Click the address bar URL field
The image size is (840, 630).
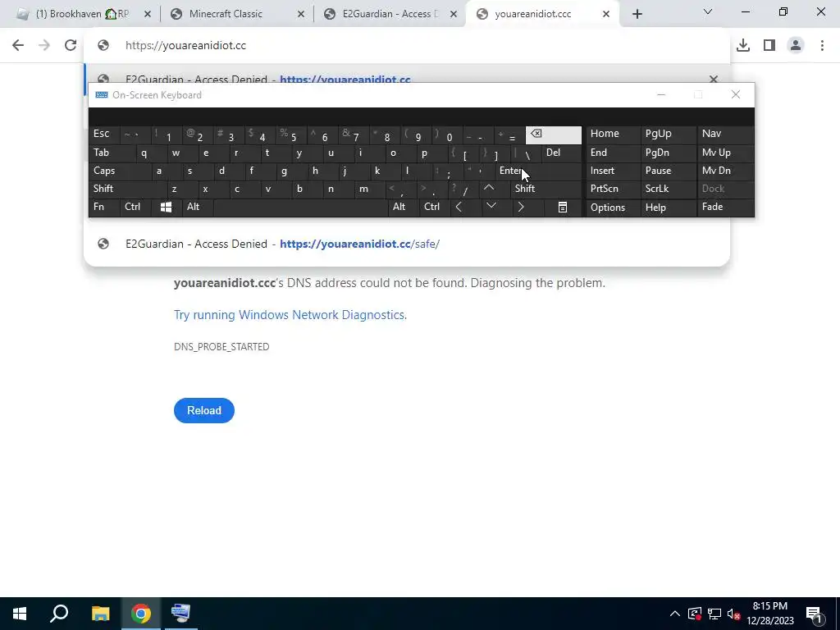click(407, 46)
